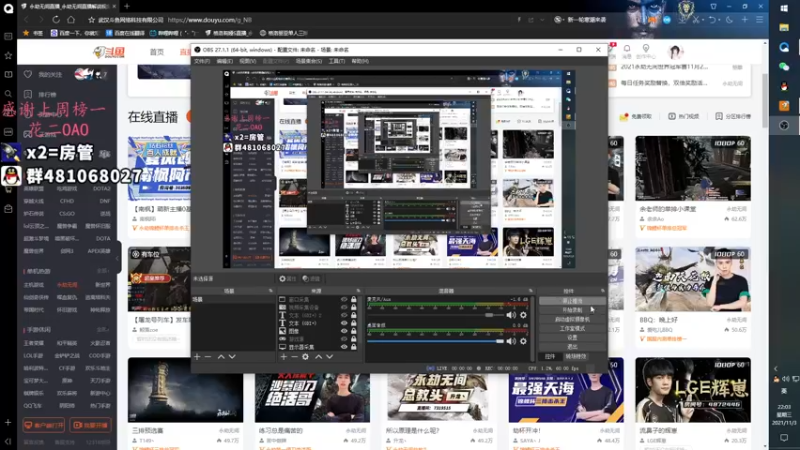
Task: Add a new scene in OBS scenes panel
Action: [x=197, y=357]
